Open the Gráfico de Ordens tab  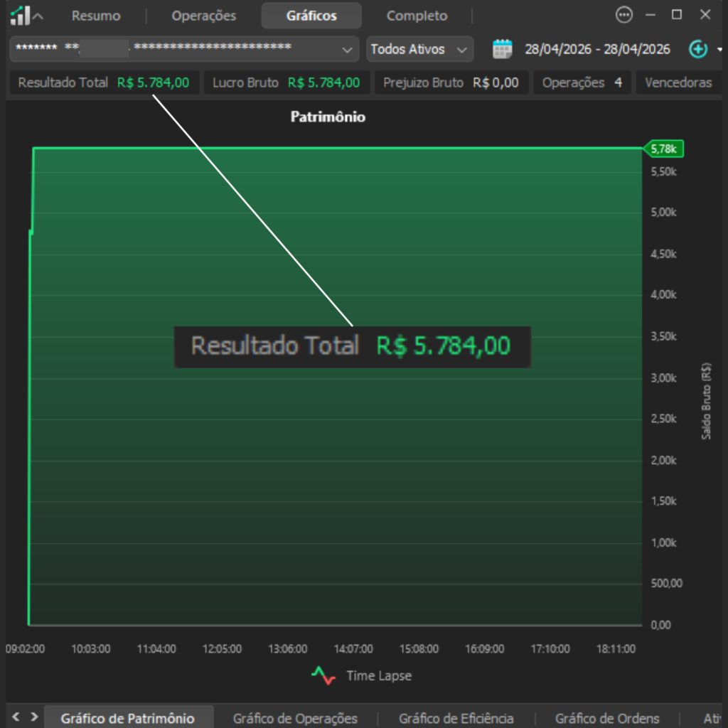tap(607, 719)
